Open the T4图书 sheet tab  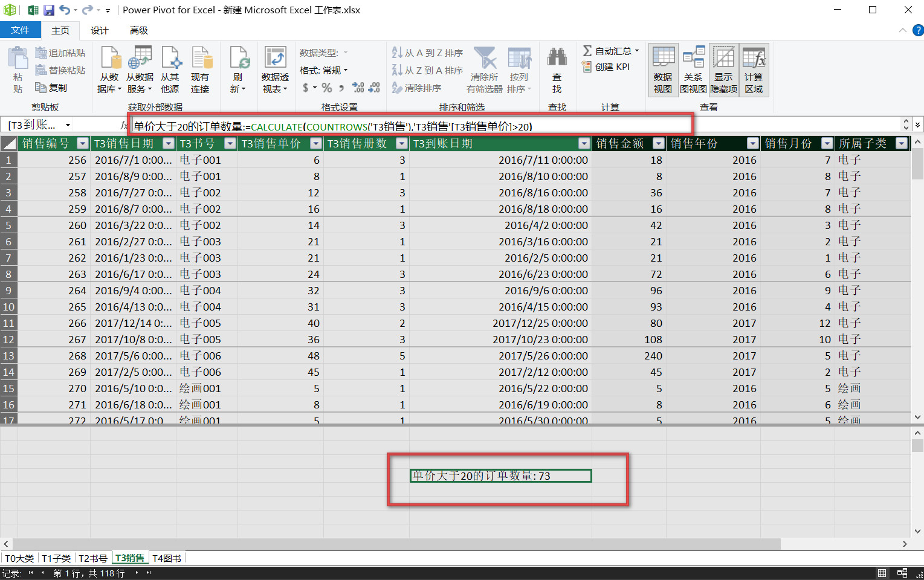pos(167,558)
